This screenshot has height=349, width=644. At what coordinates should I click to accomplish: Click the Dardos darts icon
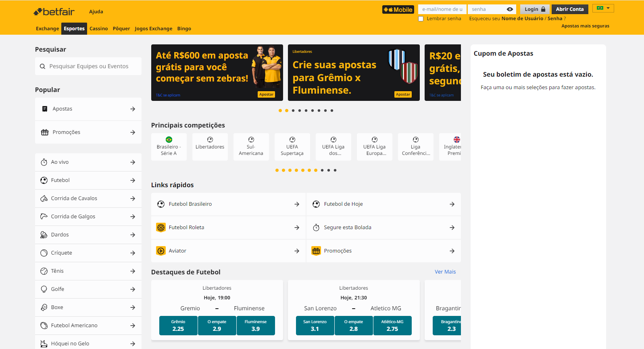coord(44,235)
